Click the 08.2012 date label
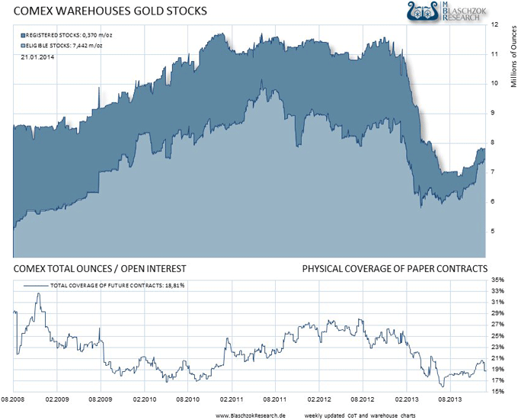The height and width of the screenshot is (420, 518). tap(363, 399)
